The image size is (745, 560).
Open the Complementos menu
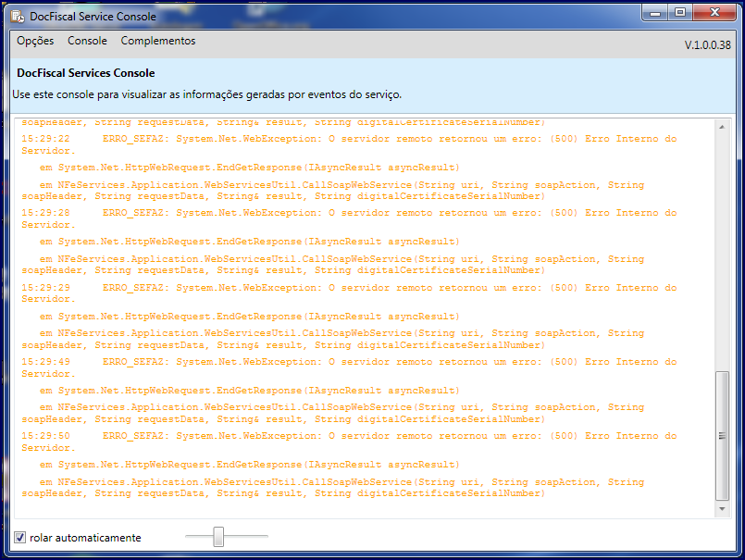point(157,41)
